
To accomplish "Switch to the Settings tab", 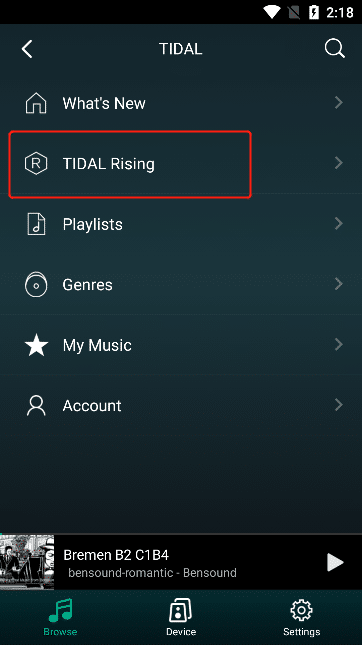I will click(302, 617).
